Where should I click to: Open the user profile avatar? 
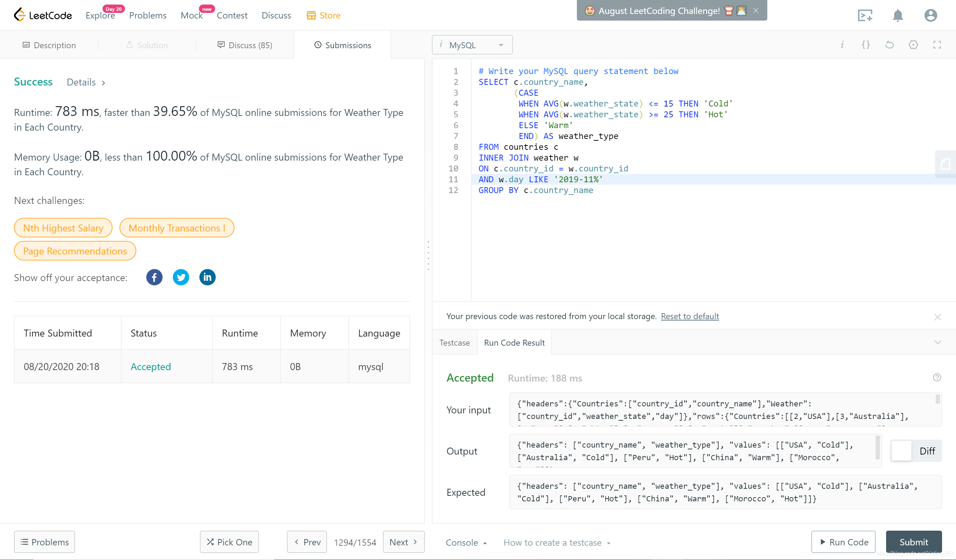(x=930, y=16)
